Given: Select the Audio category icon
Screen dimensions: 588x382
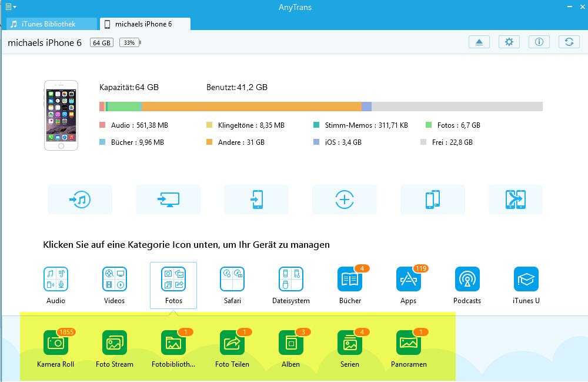Looking at the screenshot, I should [56, 279].
